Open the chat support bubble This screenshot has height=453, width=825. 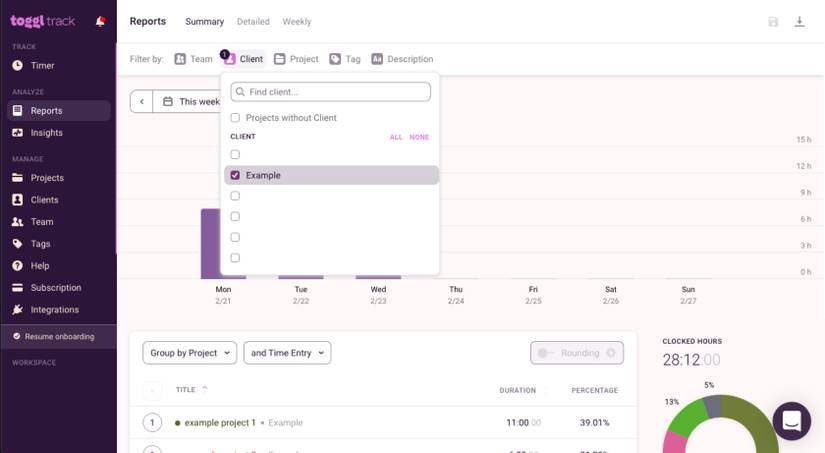[791, 421]
